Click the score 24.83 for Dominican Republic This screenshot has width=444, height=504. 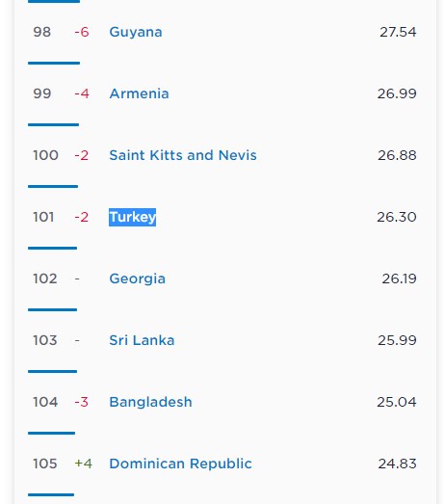[397, 464]
